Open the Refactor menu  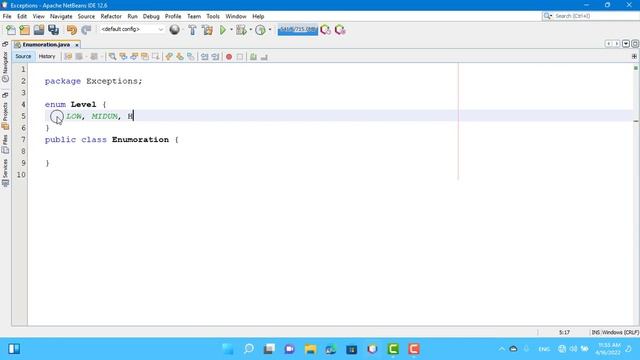111,16
